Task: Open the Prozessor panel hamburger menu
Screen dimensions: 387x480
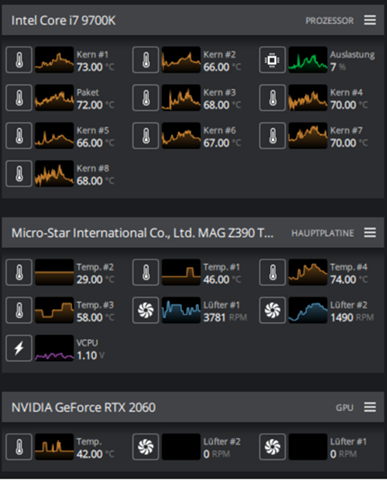Action: 370,20
